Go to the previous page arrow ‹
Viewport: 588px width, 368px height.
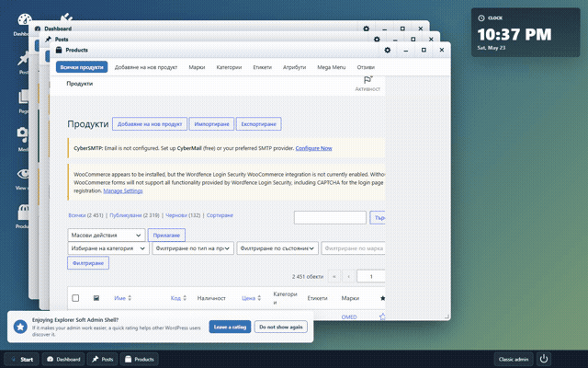[349, 277]
